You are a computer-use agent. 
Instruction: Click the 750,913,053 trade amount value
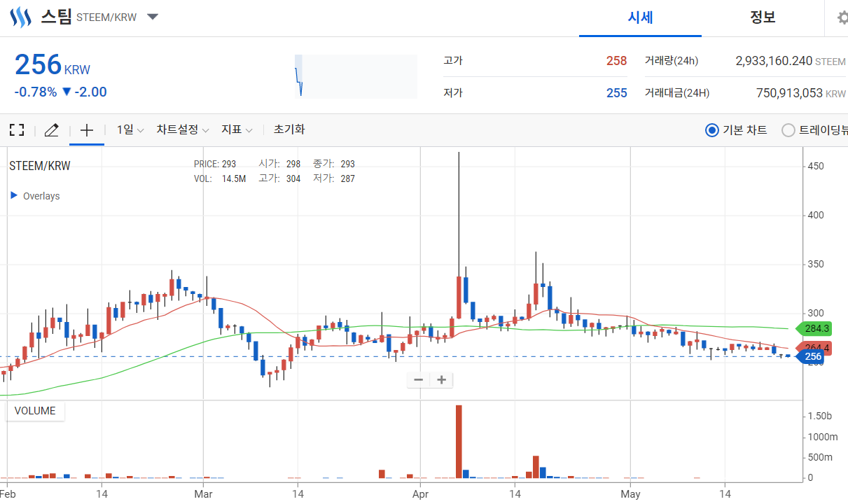pyautogui.click(x=789, y=93)
